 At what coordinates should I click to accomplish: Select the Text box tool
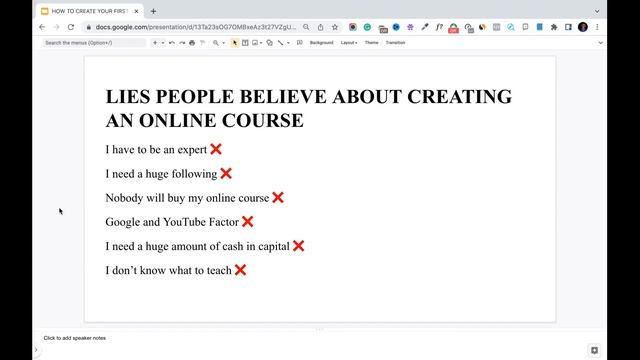[245, 42]
